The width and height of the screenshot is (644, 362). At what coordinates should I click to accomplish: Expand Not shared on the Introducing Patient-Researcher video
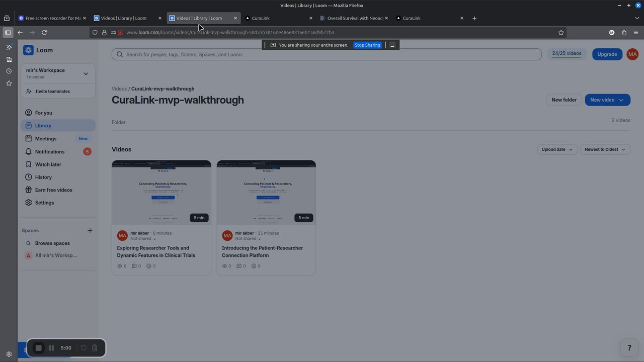tap(248, 239)
